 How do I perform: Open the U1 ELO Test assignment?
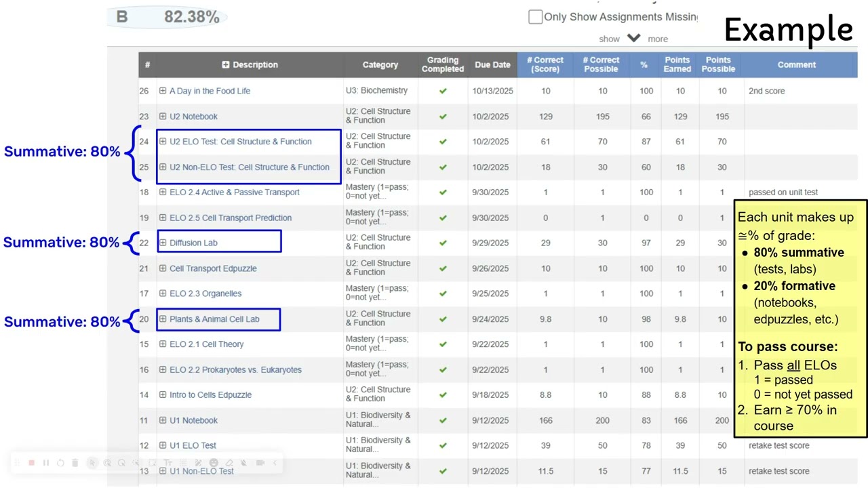(x=193, y=445)
